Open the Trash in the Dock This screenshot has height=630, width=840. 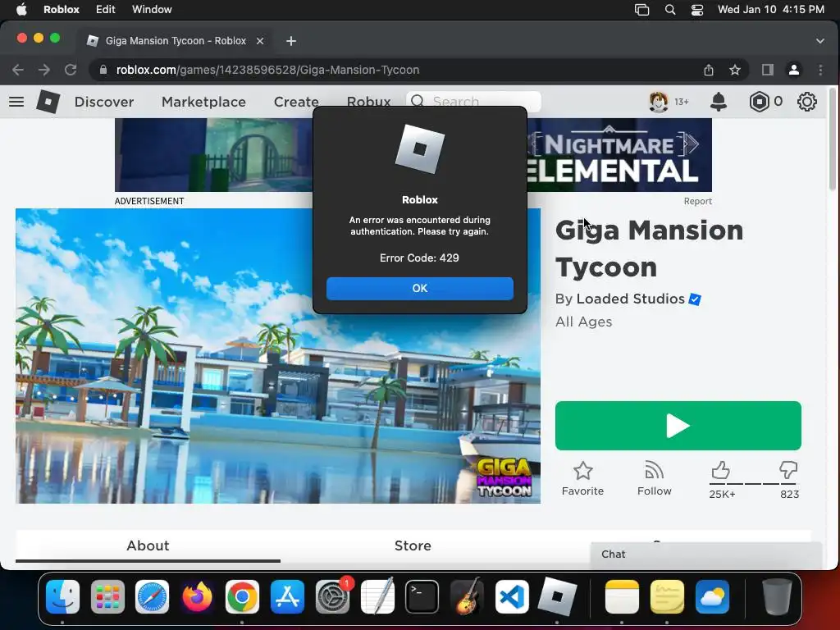(777, 596)
